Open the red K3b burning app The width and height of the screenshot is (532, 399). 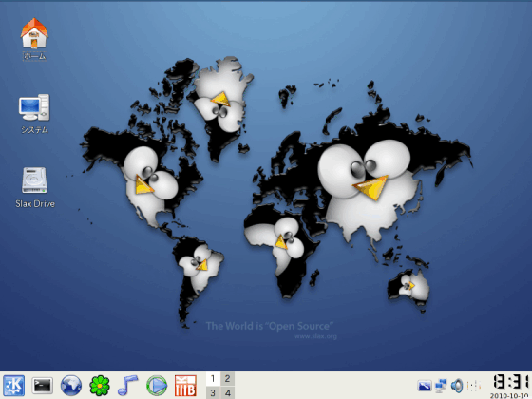[x=185, y=386]
